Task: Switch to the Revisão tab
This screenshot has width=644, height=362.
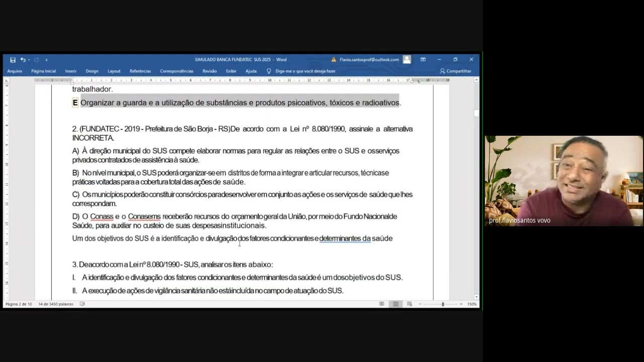Action: (210, 71)
